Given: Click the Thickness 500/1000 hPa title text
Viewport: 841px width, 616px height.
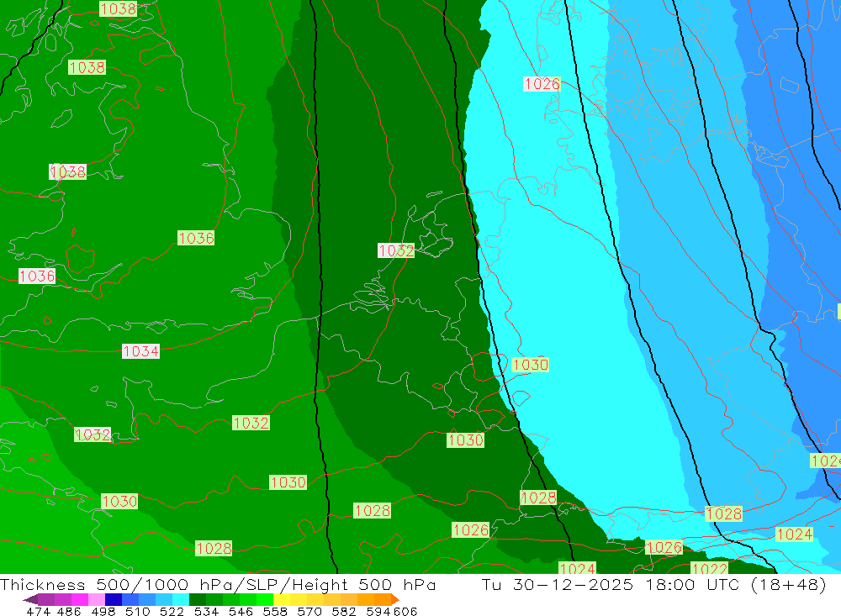Looking at the screenshot, I should (x=116, y=584).
